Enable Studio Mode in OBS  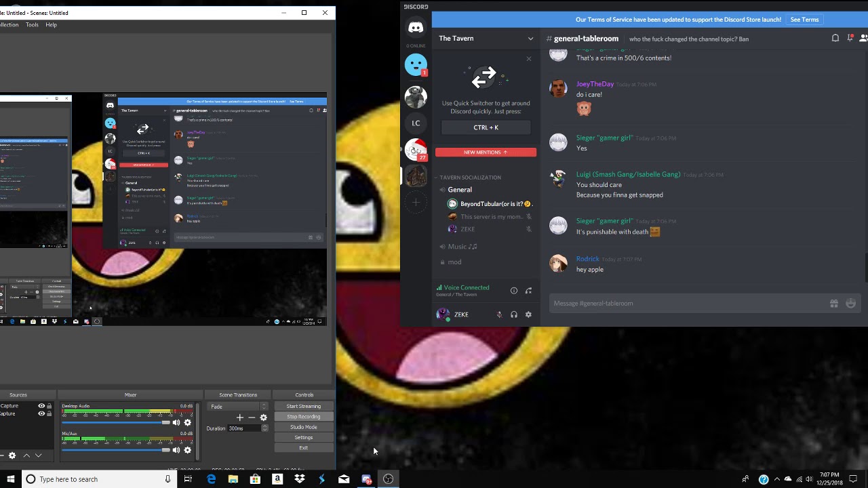point(304,427)
